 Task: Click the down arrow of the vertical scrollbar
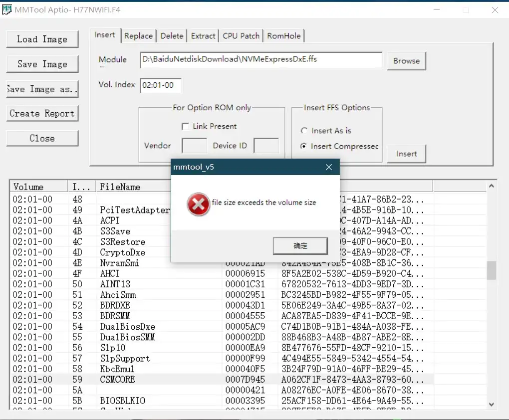[x=491, y=404]
